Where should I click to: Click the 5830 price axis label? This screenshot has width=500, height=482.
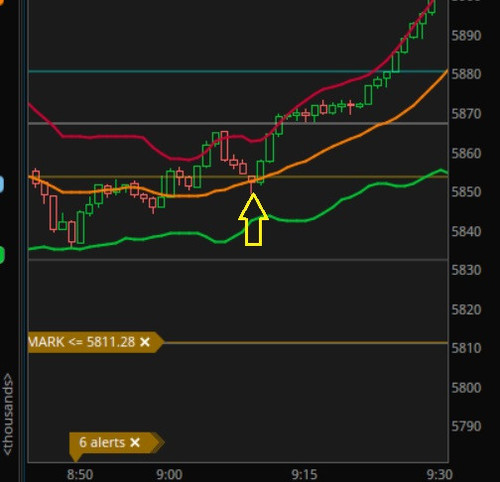click(x=466, y=270)
